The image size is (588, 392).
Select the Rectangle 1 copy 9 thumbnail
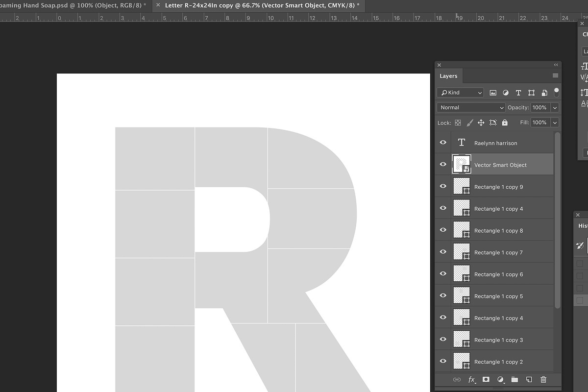[462, 186]
